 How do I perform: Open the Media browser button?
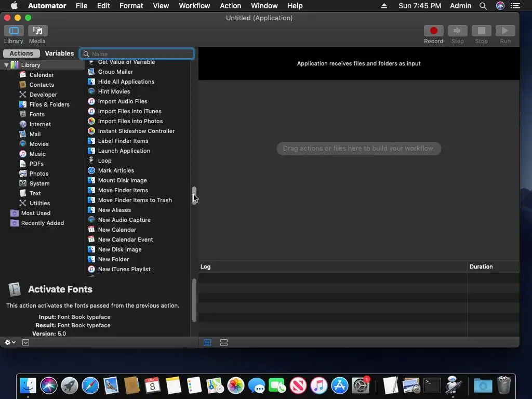click(37, 31)
